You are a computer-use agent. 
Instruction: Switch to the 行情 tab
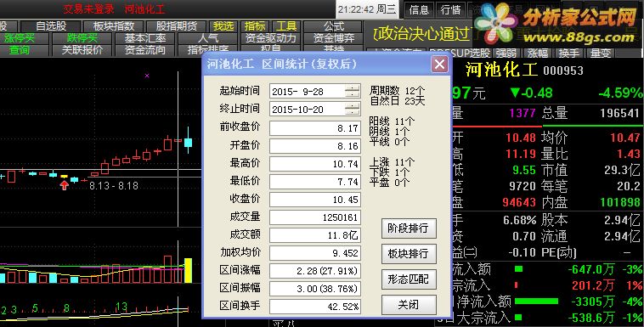[x=450, y=9]
